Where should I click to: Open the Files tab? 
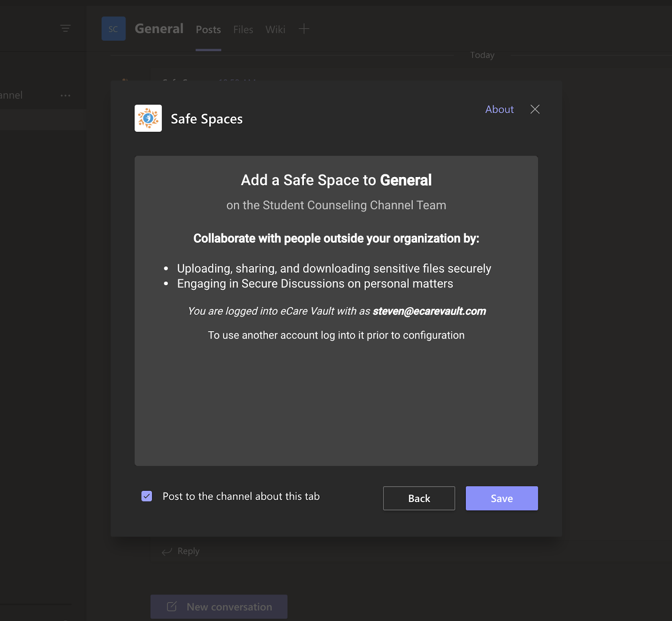[243, 29]
